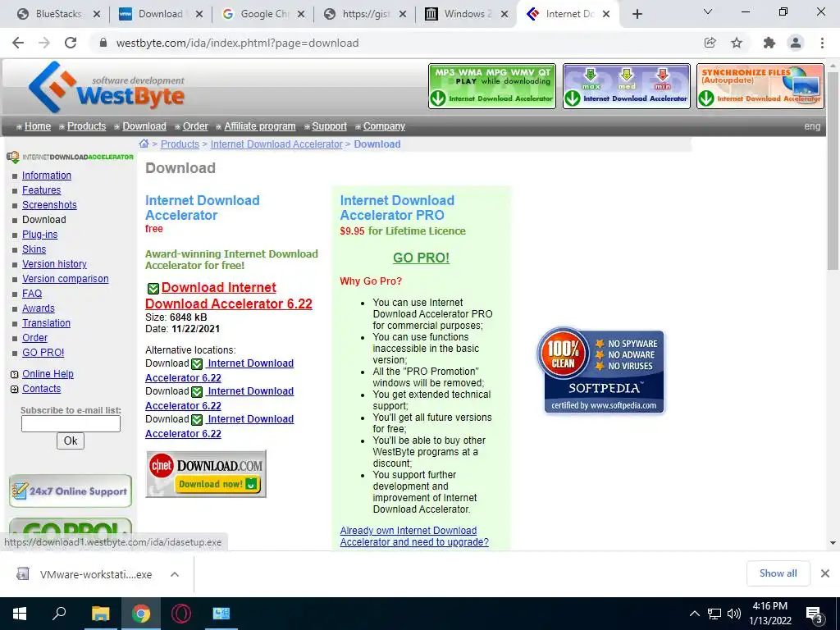Open File Explorer from the taskbar
This screenshot has width=840, height=630.
click(100, 614)
